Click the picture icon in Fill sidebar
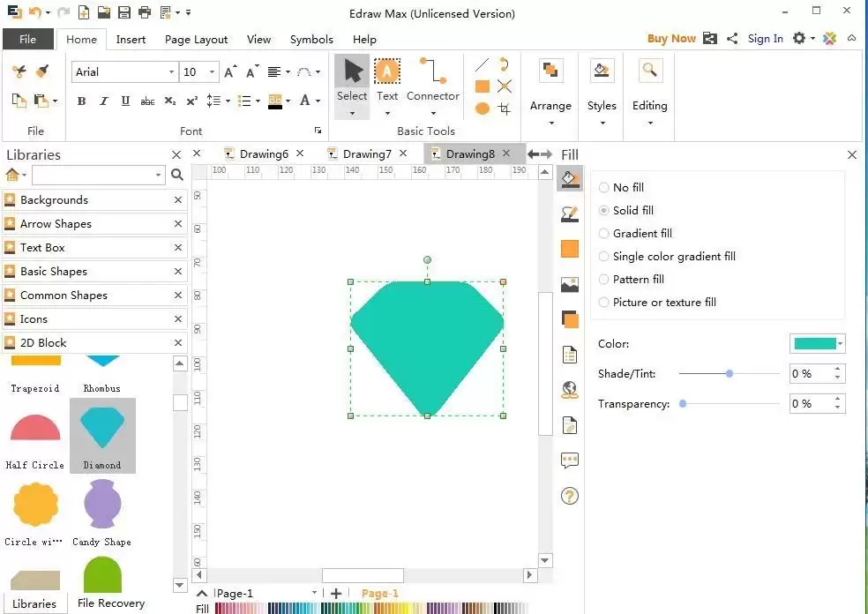The height and width of the screenshot is (614, 868). (570, 285)
